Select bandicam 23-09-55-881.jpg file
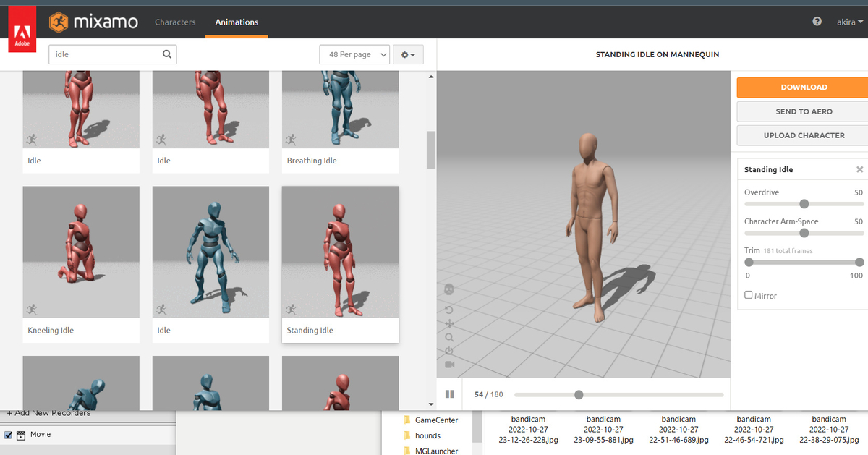Image resolution: width=868 pixels, height=455 pixels. pos(603,429)
